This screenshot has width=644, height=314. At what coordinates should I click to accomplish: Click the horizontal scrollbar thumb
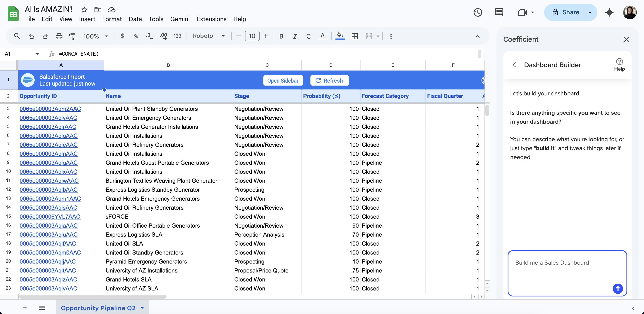93,296
